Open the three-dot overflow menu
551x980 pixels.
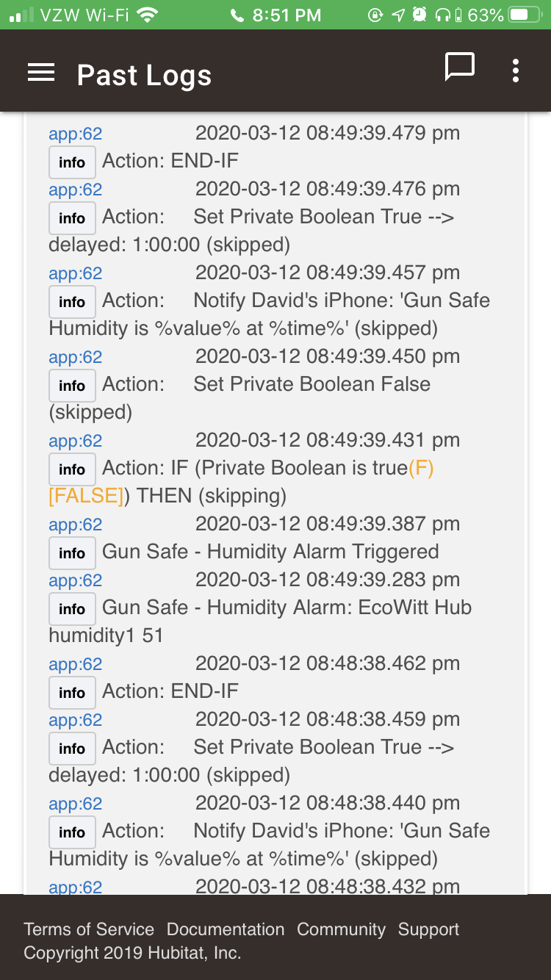(516, 71)
